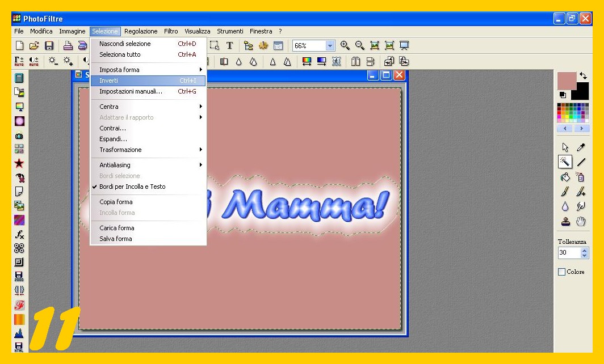Click the Save floppy disk icon
The width and height of the screenshot is (604, 364).
tap(49, 46)
